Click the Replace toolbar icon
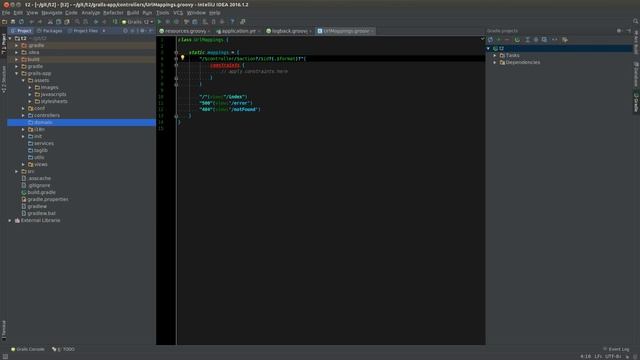Viewport: 640px width, 360px height. tap(86, 22)
